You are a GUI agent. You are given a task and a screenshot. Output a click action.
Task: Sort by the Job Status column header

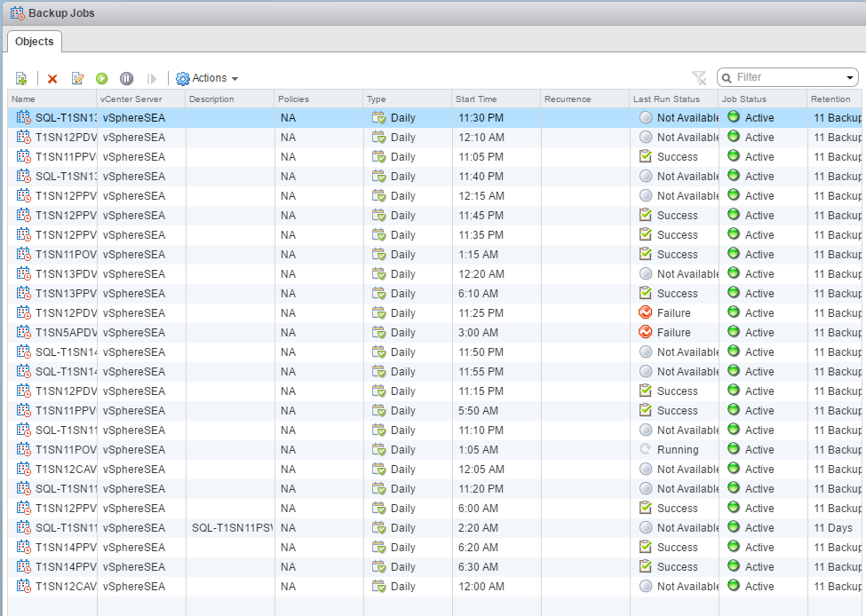tap(762, 99)
